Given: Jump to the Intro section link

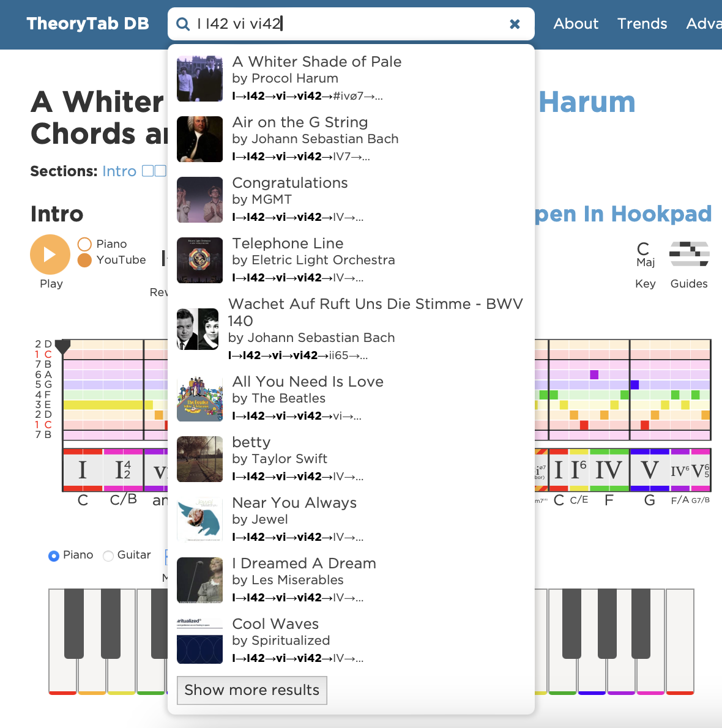Looking at the screenshot, I should coord(119,171).
